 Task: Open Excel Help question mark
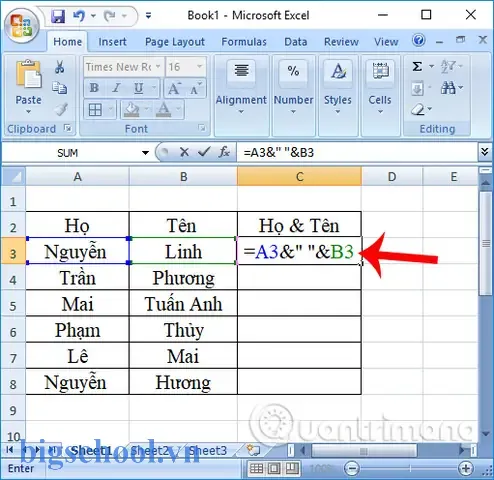pyautogui.click(x=418, y=40)
